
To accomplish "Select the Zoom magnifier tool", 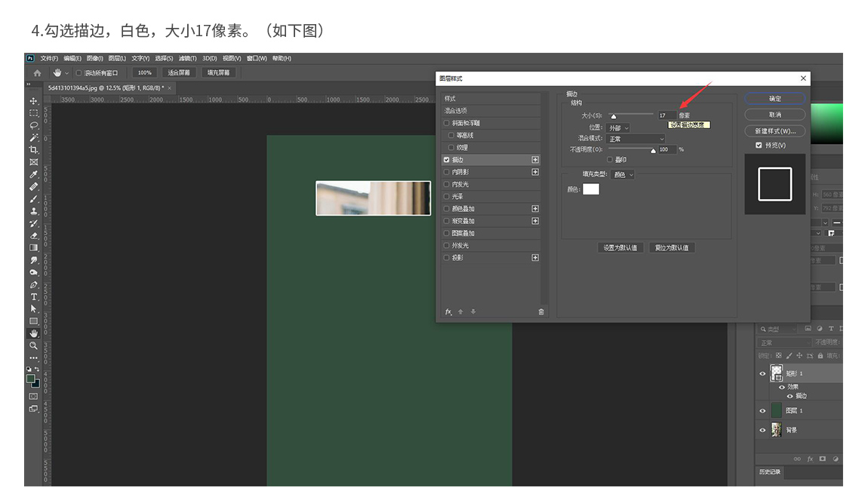I will tap(33, 345).
